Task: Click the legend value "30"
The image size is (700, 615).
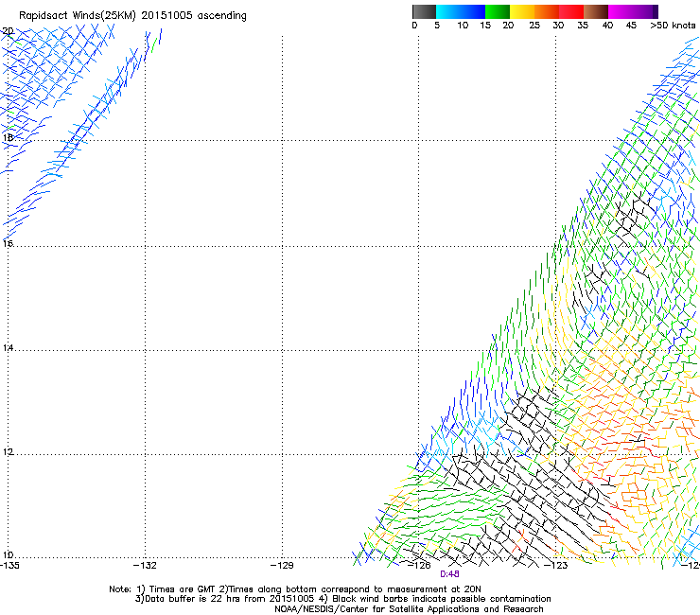Action: pos(558,26)
